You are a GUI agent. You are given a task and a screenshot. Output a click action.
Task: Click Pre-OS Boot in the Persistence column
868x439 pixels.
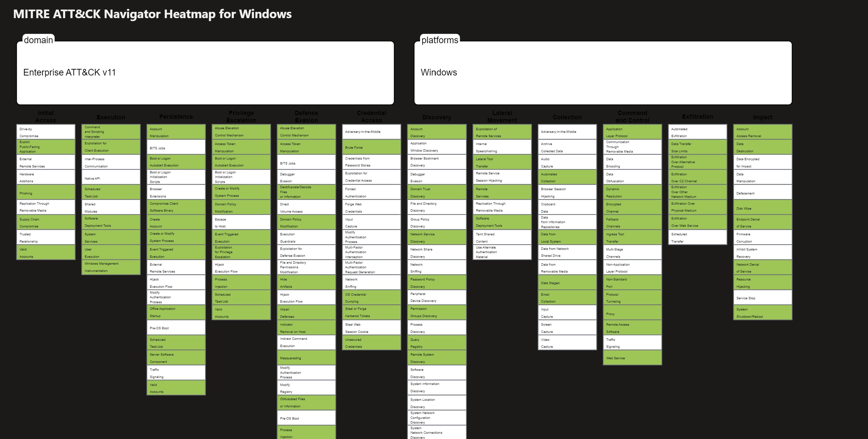tap(176, 328)
